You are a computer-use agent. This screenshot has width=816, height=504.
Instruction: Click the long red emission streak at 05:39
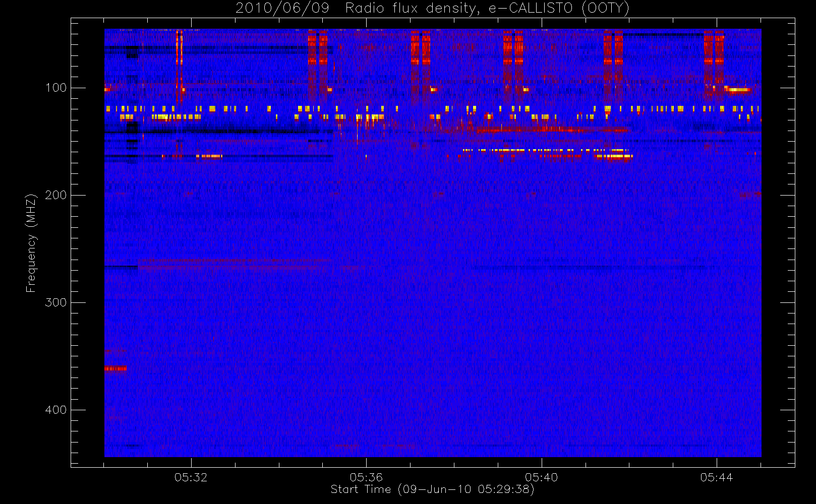coord(552,130)
